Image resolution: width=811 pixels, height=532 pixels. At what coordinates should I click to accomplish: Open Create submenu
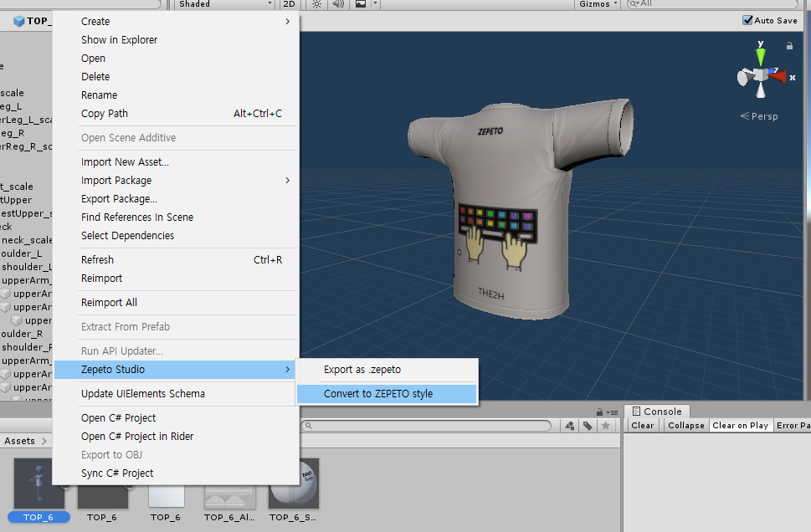tap(176, 21)
